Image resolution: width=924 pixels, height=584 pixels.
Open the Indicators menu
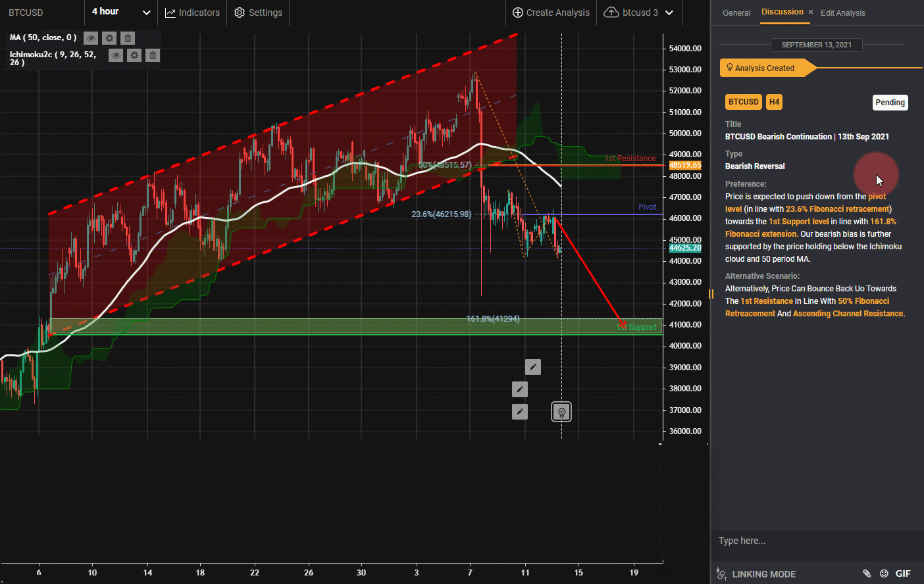192,12
